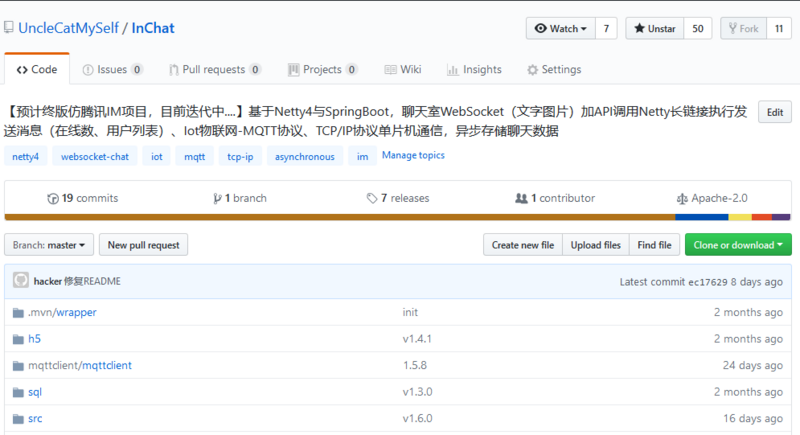Image resolution: width=800 pixels, height=435 pixels.
Task: Open the InChat repository name link
Action: (x=153, y=28)
